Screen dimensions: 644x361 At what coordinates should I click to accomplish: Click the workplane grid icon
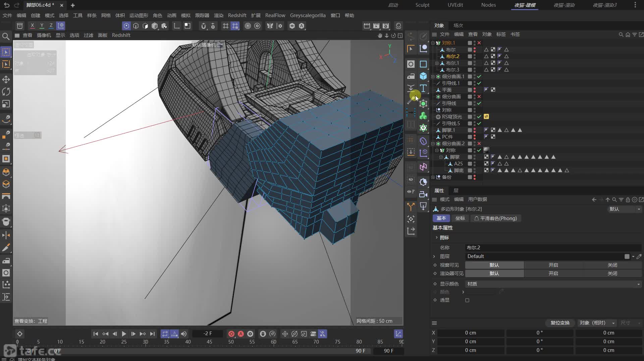point(226,26)
